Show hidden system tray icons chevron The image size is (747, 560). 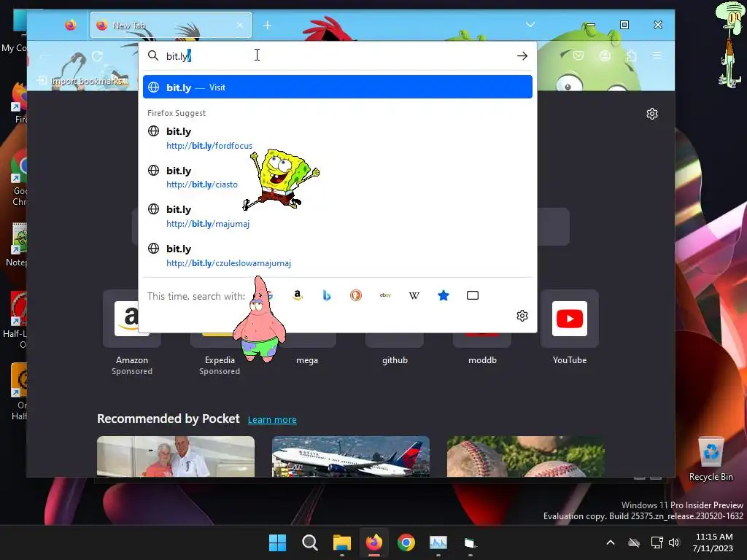611,542
